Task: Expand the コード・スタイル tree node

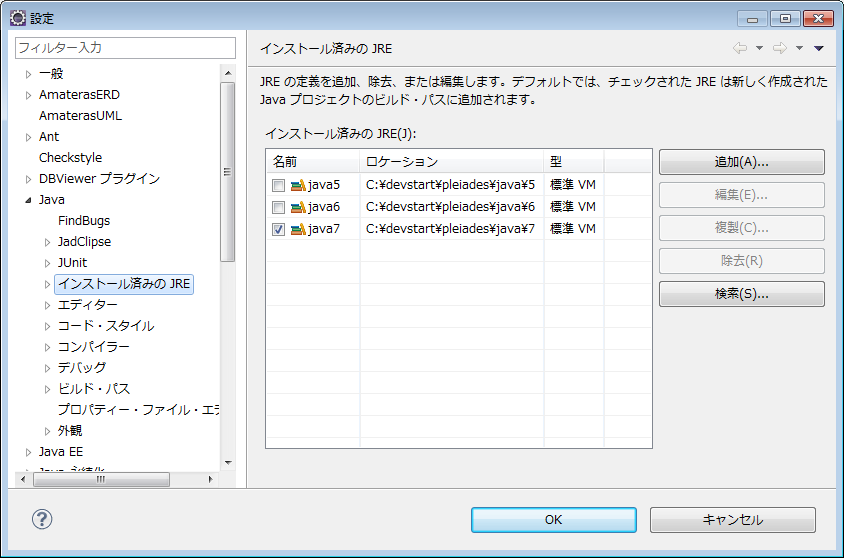Action: coord(47,327)
